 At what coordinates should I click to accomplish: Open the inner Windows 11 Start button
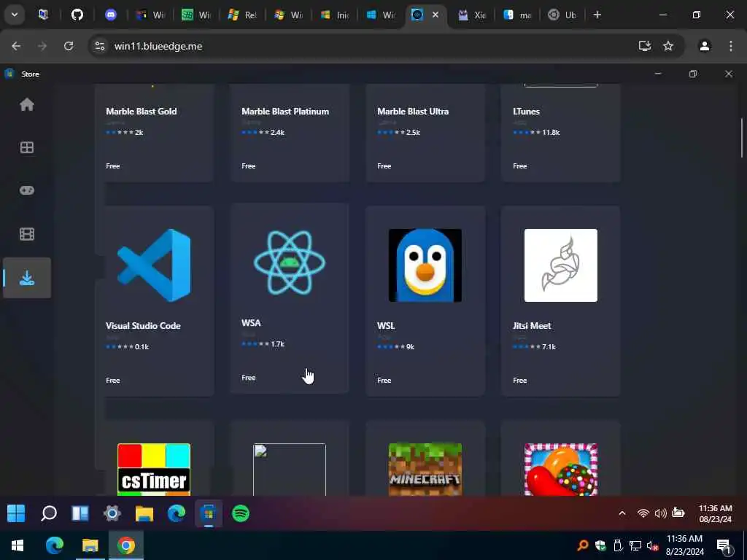pos(16,513)
